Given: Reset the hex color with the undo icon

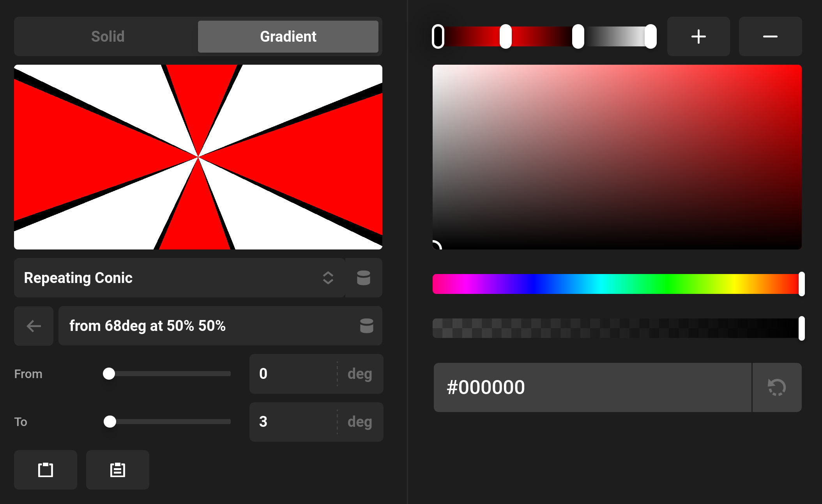Looking at the screenshot, I should 776,387.
